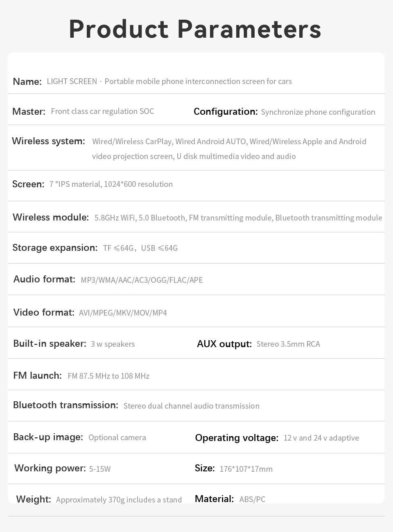Select the Name label text

[x=27, y=82]
